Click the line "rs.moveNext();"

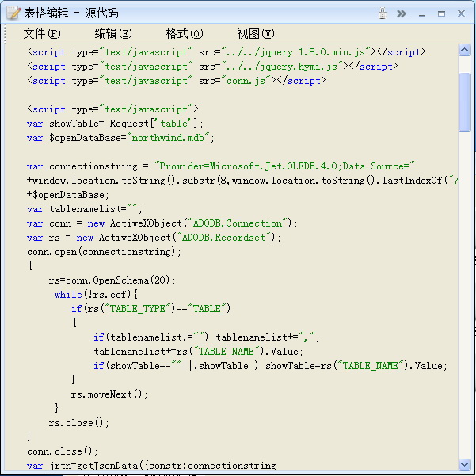[109, 394]
